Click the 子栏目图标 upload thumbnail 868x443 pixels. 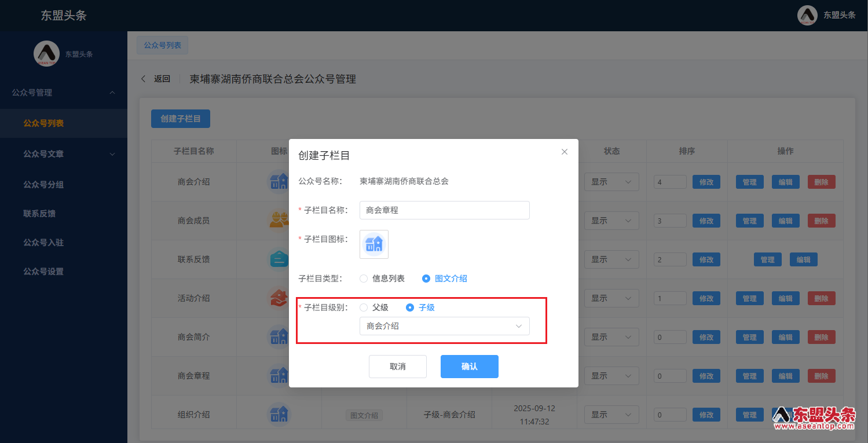click(x=374, y=244)
